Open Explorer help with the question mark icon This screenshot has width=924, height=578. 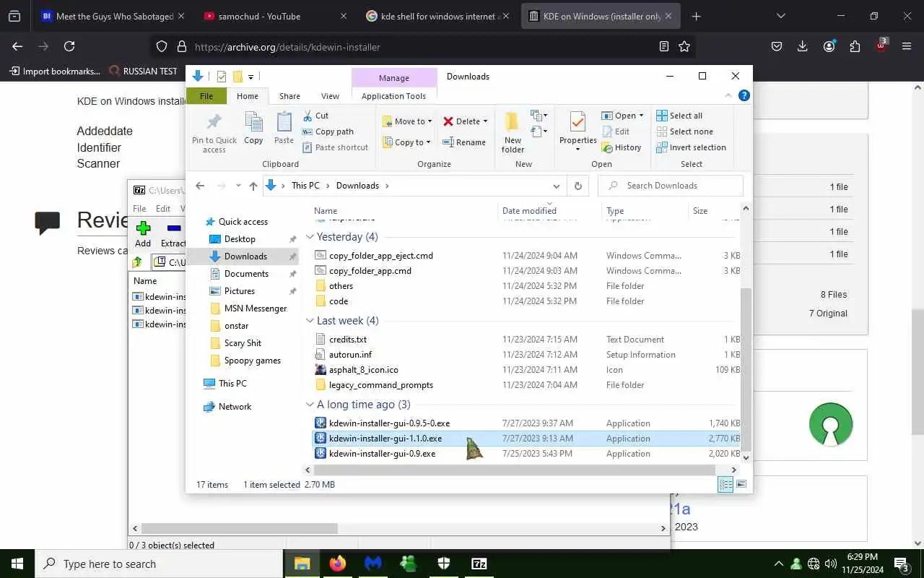tap(744, 95)
